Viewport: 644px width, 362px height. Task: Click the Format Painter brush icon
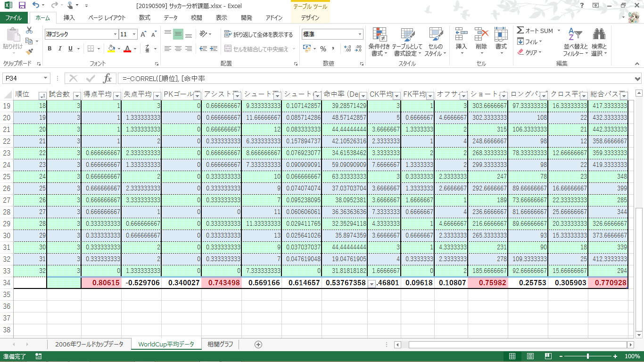pos(29,51)
